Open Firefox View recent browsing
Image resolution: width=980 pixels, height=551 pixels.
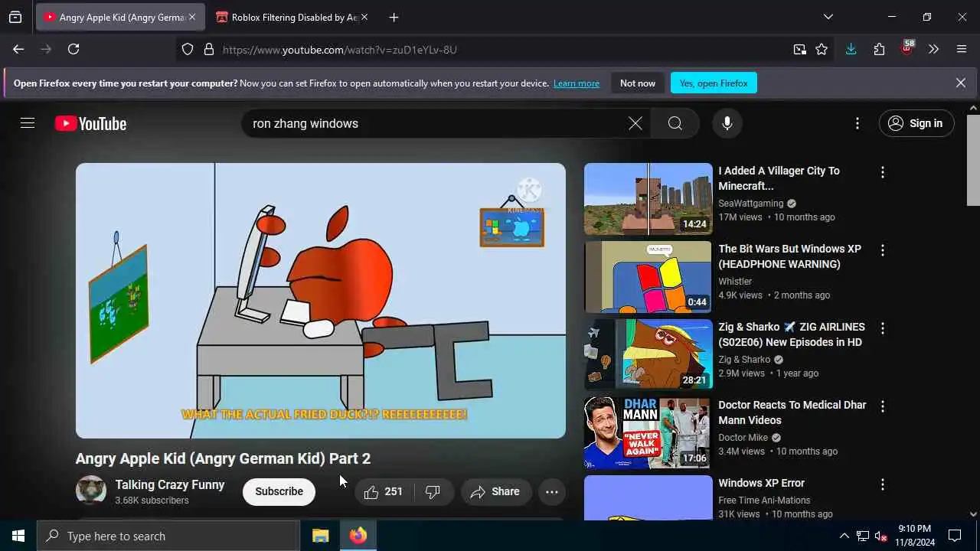coord(15,17)
